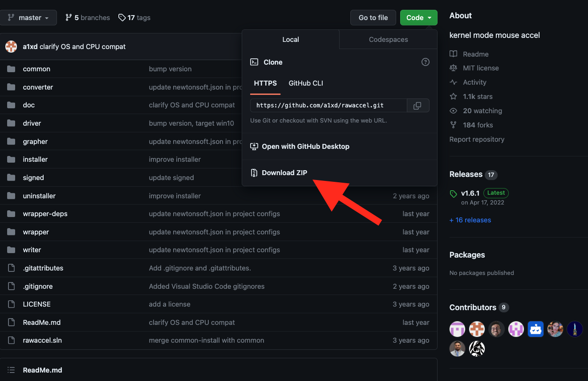This screenshot has height=381, width=588.
Task: Open the wrapper folder
Action: (x=36, y=232)
